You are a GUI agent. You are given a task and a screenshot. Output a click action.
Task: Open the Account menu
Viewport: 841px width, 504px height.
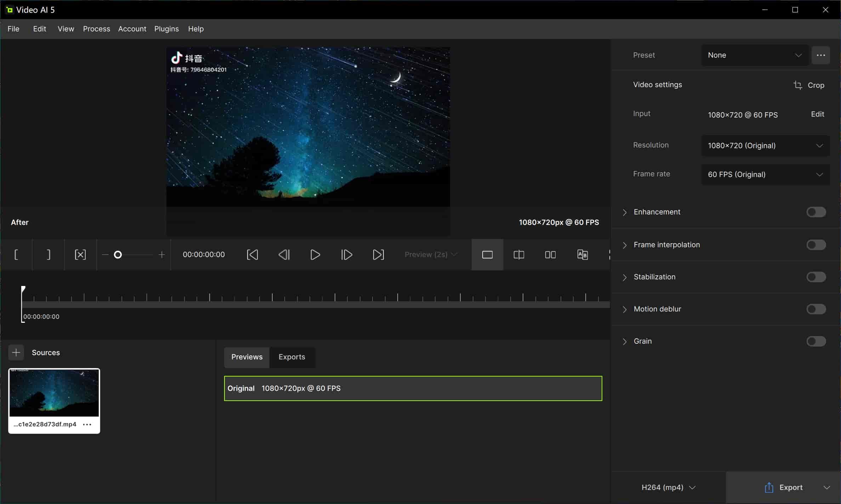click(132, 29)
